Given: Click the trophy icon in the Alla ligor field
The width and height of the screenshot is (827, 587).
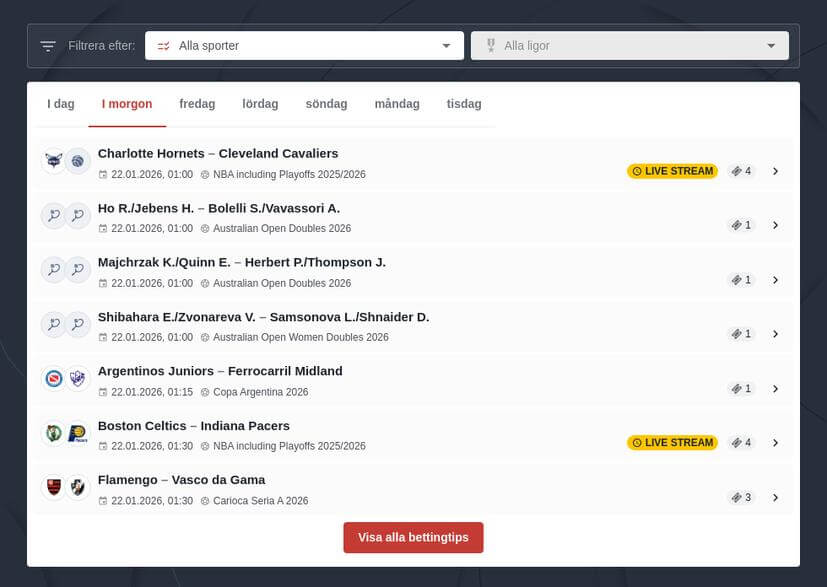Looking at the screenshot, I should [x=490, y=45].
